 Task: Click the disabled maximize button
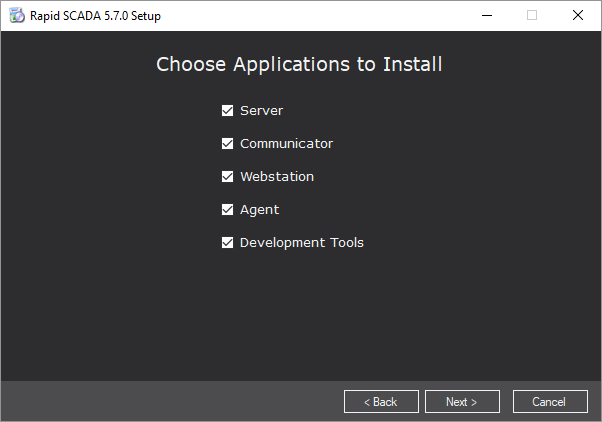click(532, 15)
